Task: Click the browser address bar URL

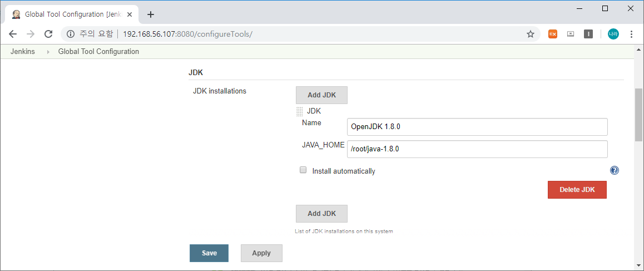Action: (188, 34)
